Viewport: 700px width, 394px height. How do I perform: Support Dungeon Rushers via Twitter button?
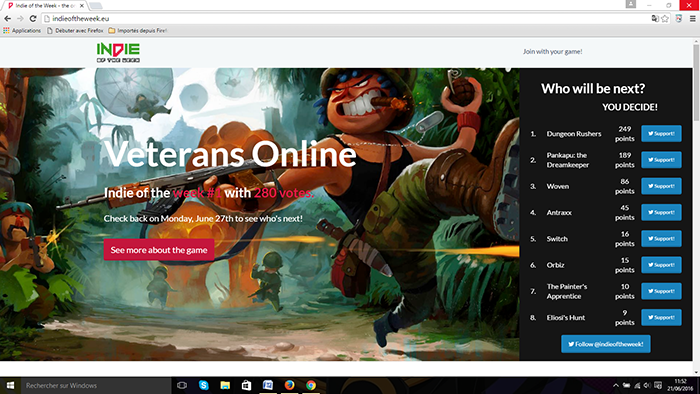[661, 133]
